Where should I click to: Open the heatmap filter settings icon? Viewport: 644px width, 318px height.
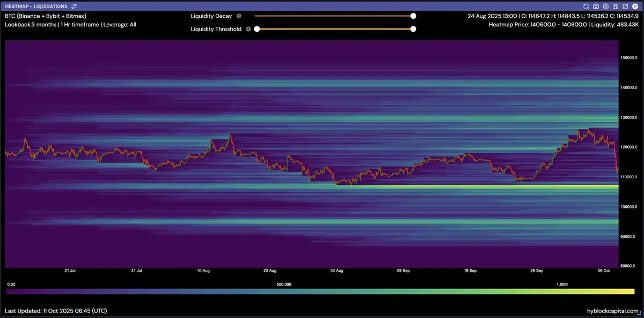(74, 6)
